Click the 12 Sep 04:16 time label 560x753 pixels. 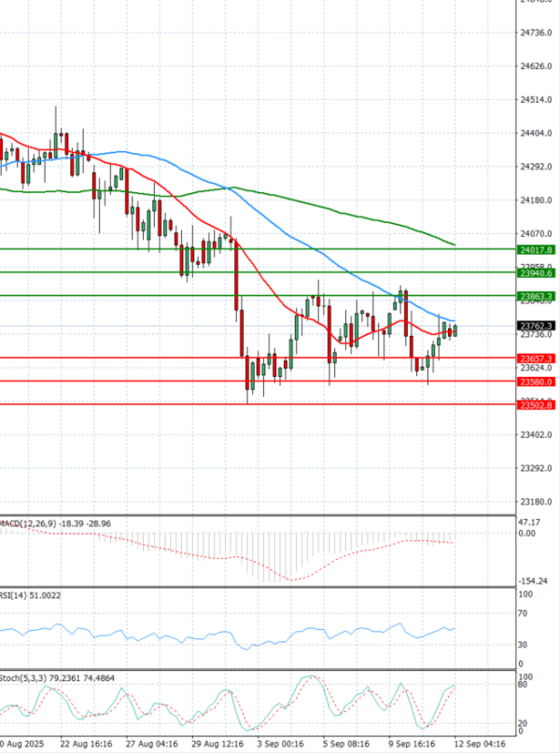click(x=480, y=744)
